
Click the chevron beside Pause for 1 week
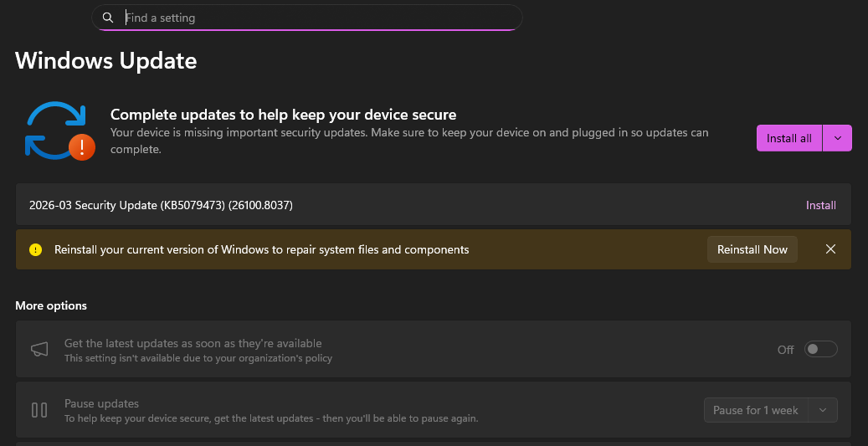point(823,410)
